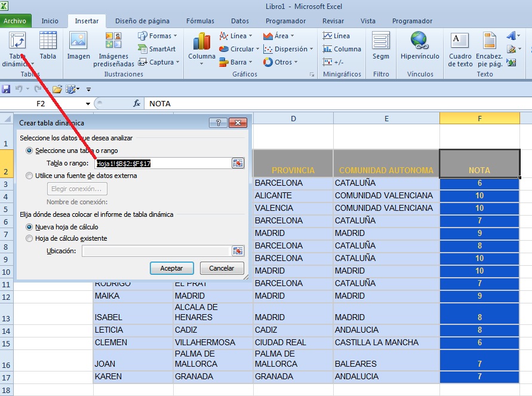532x396 pixels.
Task: Click the cell with name LETICIA
Action: pos(133,330)
